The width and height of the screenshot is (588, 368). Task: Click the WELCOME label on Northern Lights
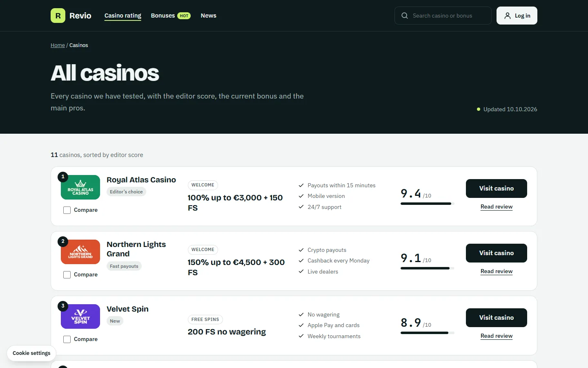coord(203,250)
